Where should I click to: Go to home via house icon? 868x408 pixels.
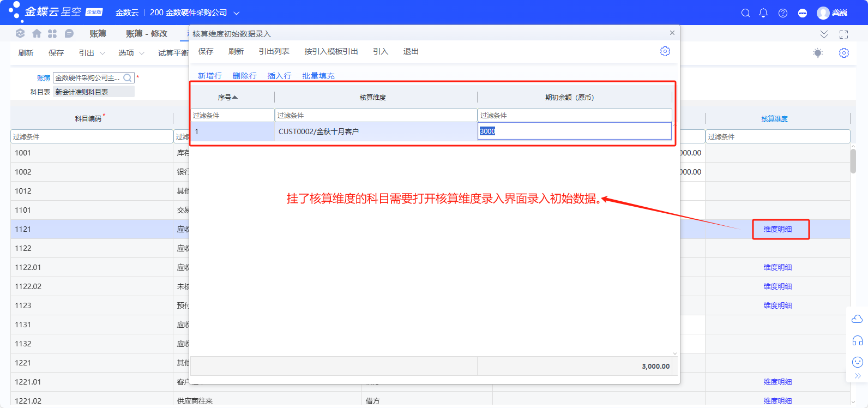point(37,34)
